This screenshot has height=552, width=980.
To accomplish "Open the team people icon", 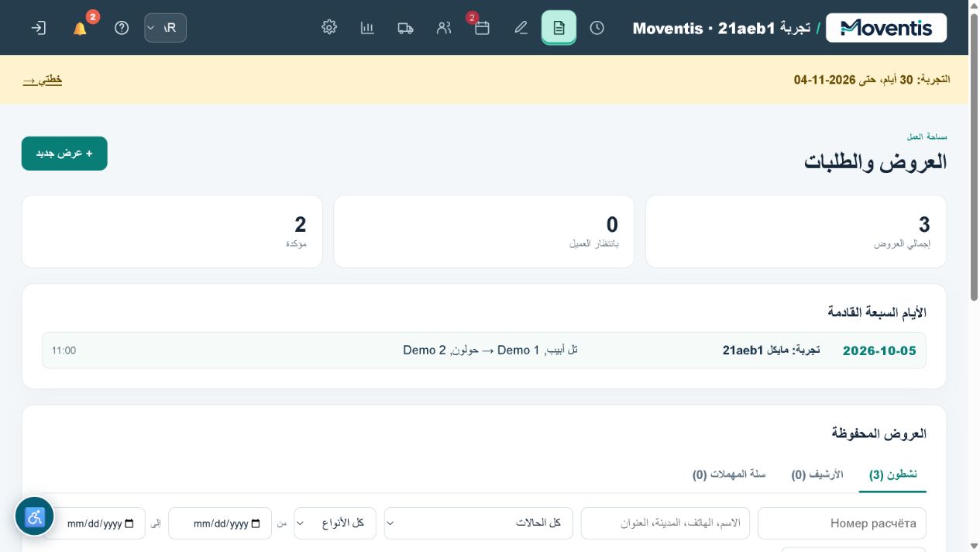I will pos(444,28).
